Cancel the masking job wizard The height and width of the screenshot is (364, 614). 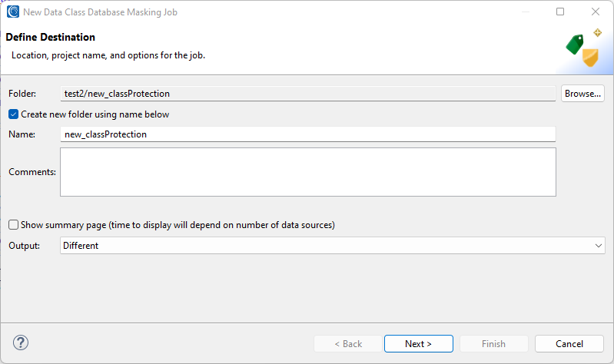pos(569,343)
